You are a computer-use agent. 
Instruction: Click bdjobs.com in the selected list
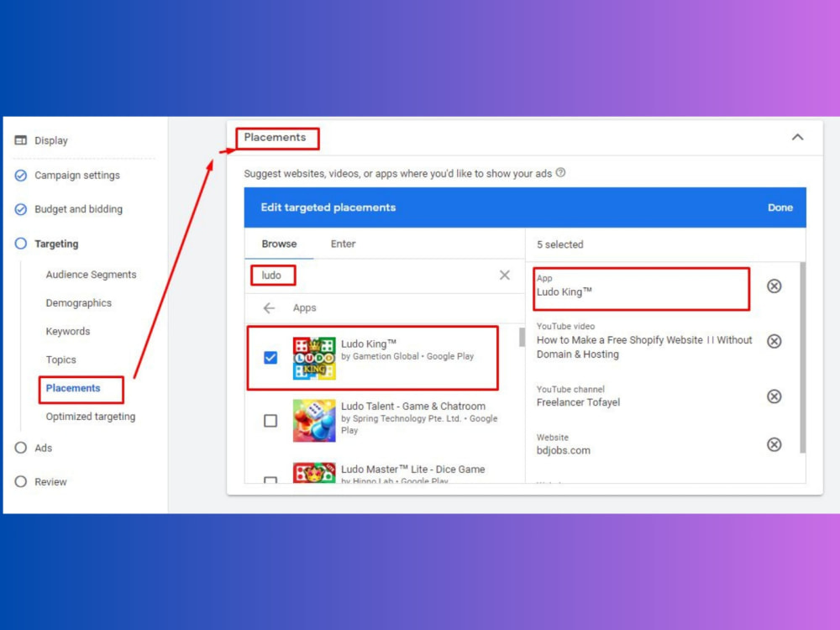pos(563,450)
